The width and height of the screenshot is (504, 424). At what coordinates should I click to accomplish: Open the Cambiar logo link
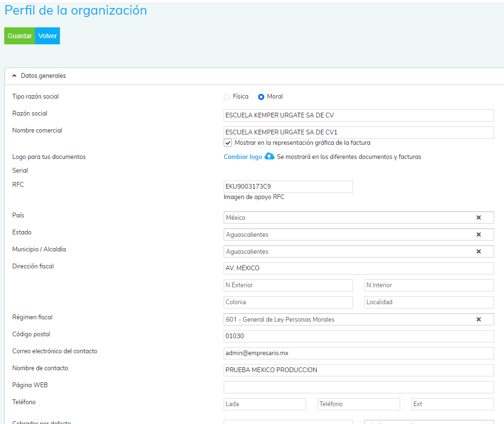(243, 157)
